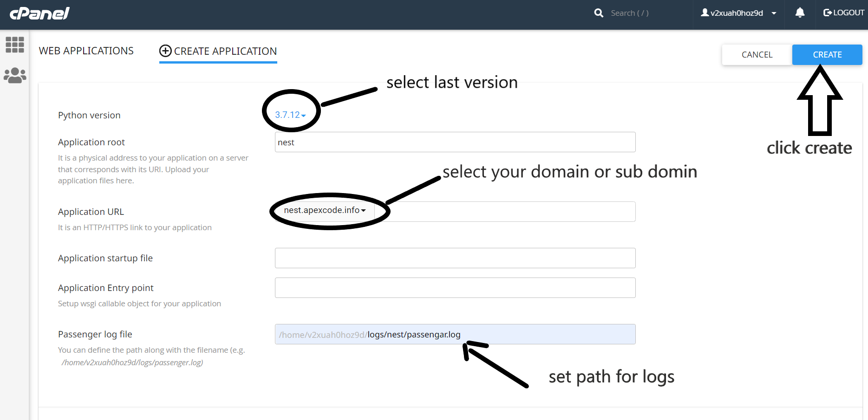868x420 pixels.
Task: Click the logout icon in the header
Action: tap(828, 12)
